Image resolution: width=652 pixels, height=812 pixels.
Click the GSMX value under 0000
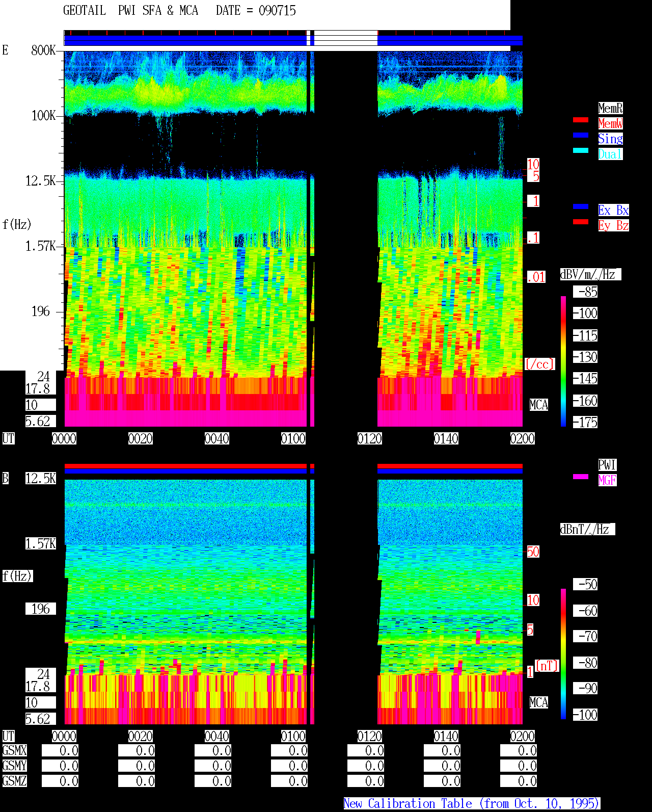pos(60,751)
